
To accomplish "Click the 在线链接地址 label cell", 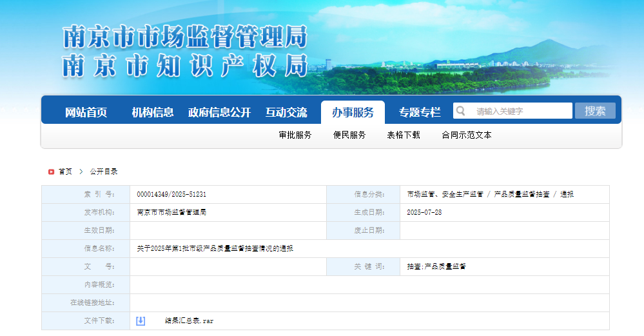I will [86, 302].
